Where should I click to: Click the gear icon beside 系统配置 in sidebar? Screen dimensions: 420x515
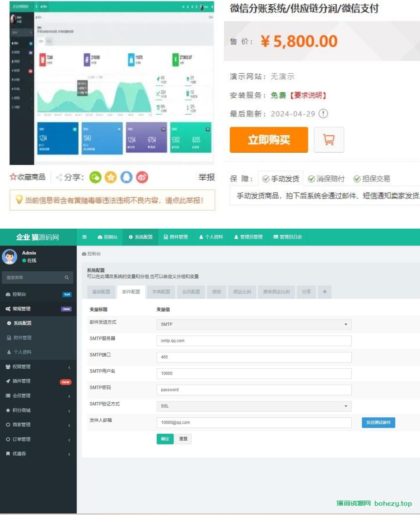(x=9, y=323)
